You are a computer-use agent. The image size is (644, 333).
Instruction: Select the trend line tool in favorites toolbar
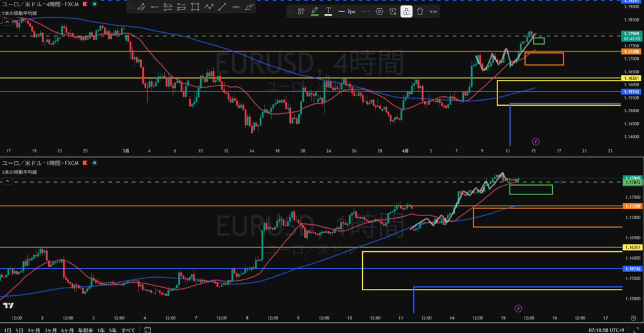click(141, 8)
